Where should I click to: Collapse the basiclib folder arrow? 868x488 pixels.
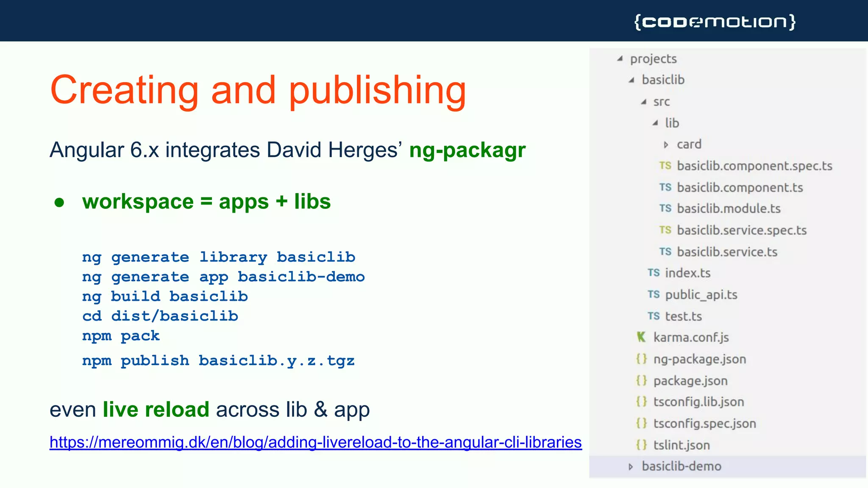click(632, 80)
